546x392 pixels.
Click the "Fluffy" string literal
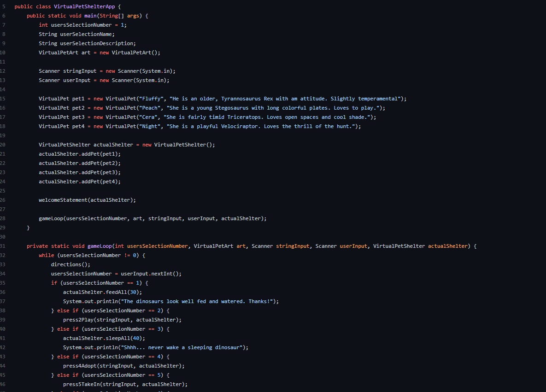tap(151, 99)
